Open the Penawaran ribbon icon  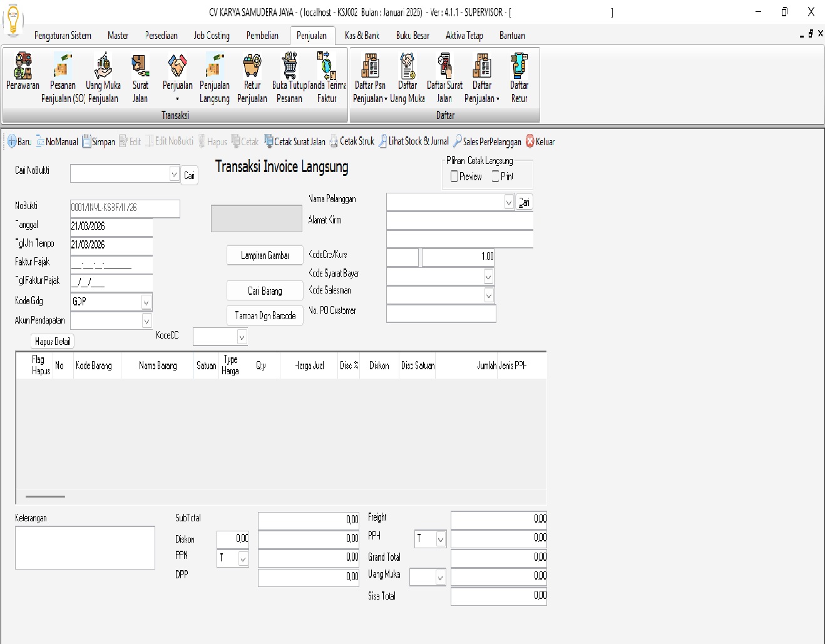pos(23,66)
